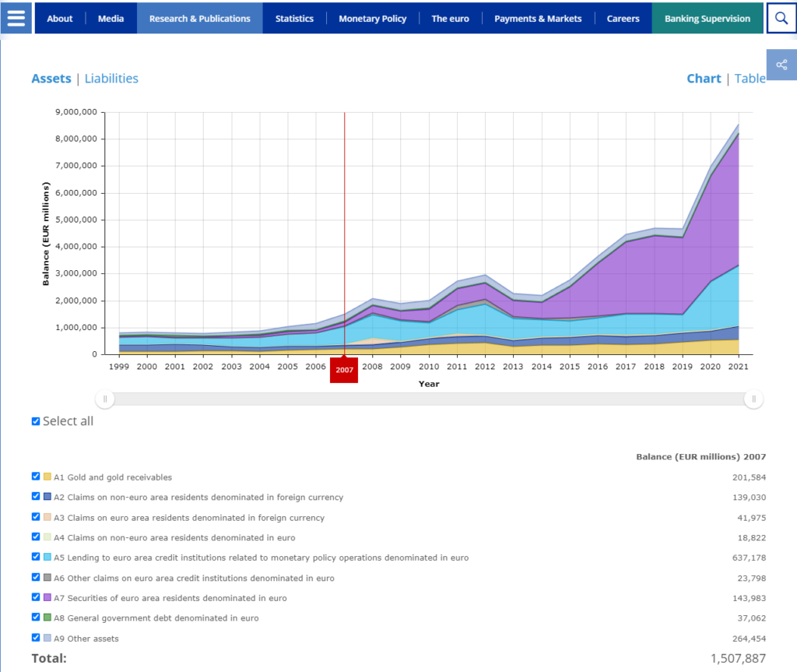797x672 pixels.
Task: Click the search magnifier icon
Action: tap(781, 19)
